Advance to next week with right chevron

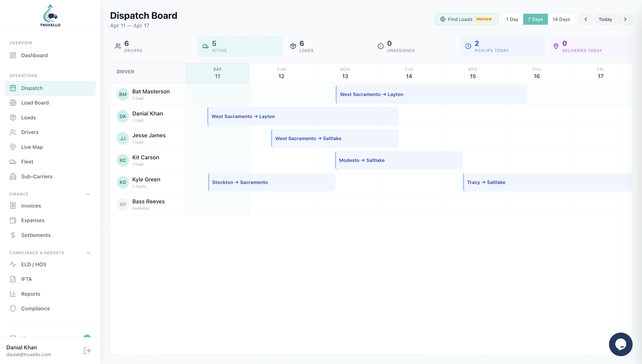coord(625,19)
